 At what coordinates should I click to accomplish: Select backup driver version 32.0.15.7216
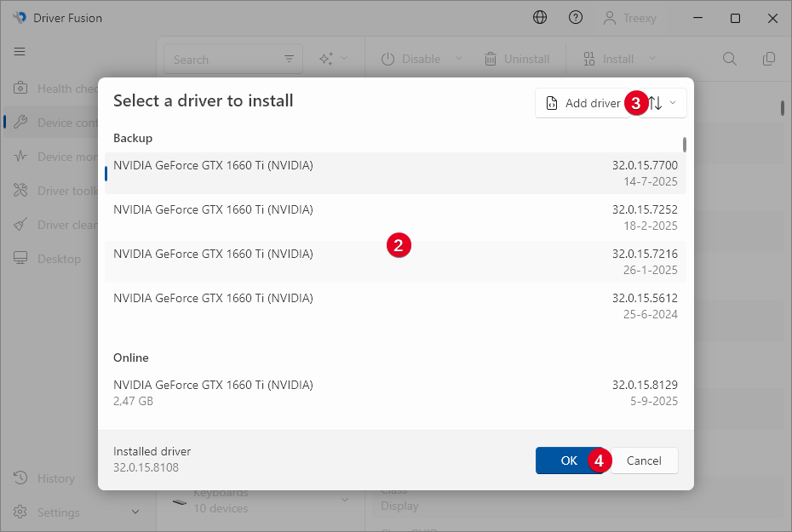click(395, 261)
